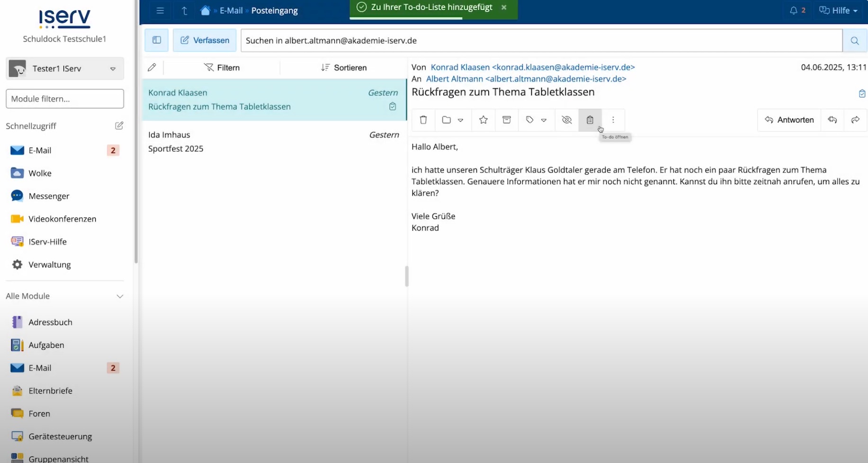868x463 pixels.
Task: Toggle the To-do marker on Konrad's email
Action: 393,107
